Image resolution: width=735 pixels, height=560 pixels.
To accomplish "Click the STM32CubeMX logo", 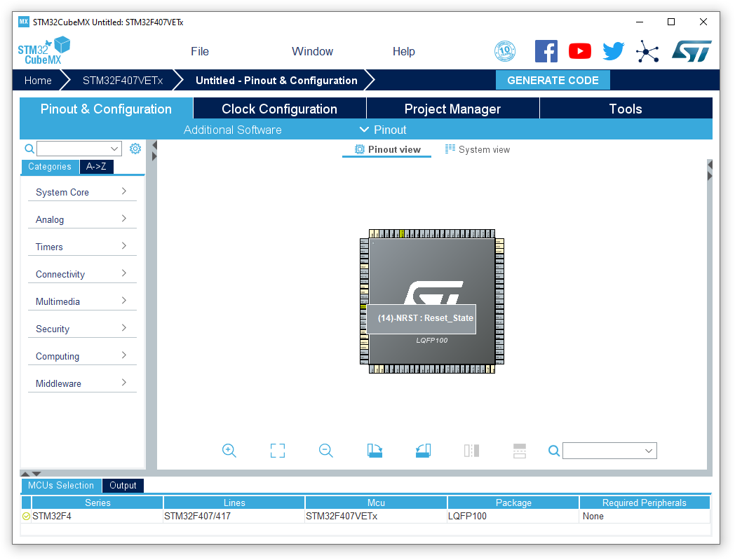I will click(x=43, y=50).
